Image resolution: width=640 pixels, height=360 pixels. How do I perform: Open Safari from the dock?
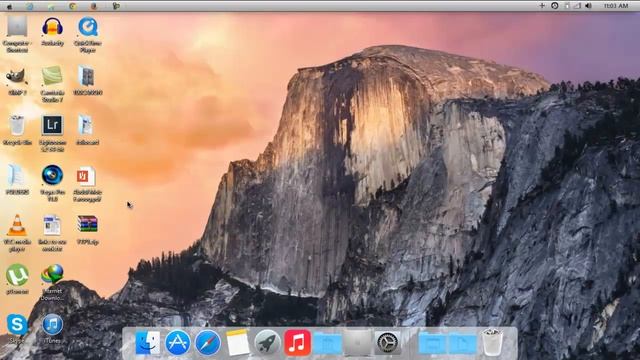click(x=208, y=342)
